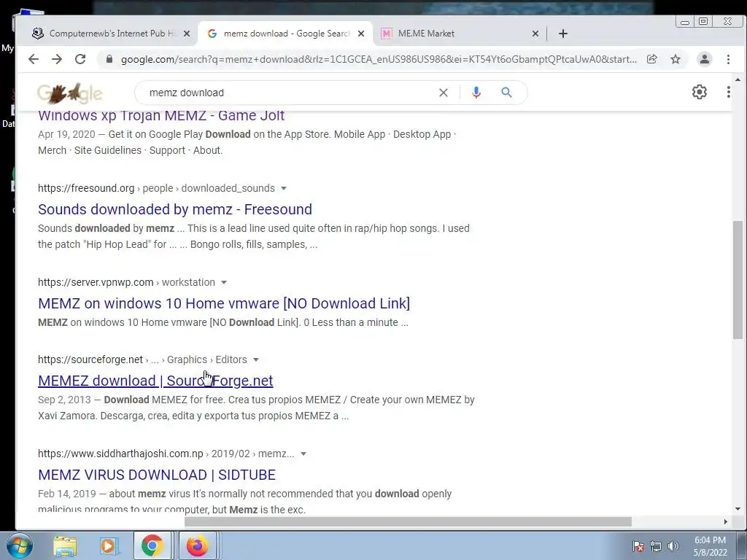Viewport: 747px width, 560px height.
Task: Click the padlock site info icon
Action: tap(109, 59)
